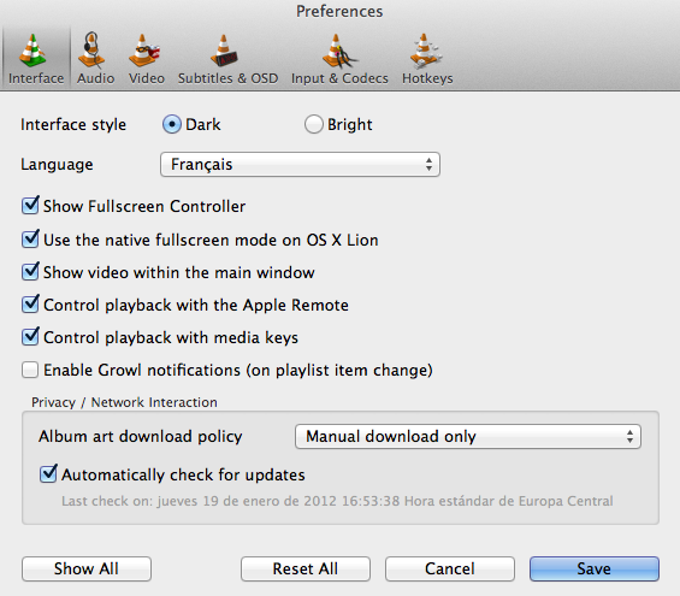Screen dimensions: 680x596
Task: Disable Control playback with the Apple Remote
Action: pos(30,304)
